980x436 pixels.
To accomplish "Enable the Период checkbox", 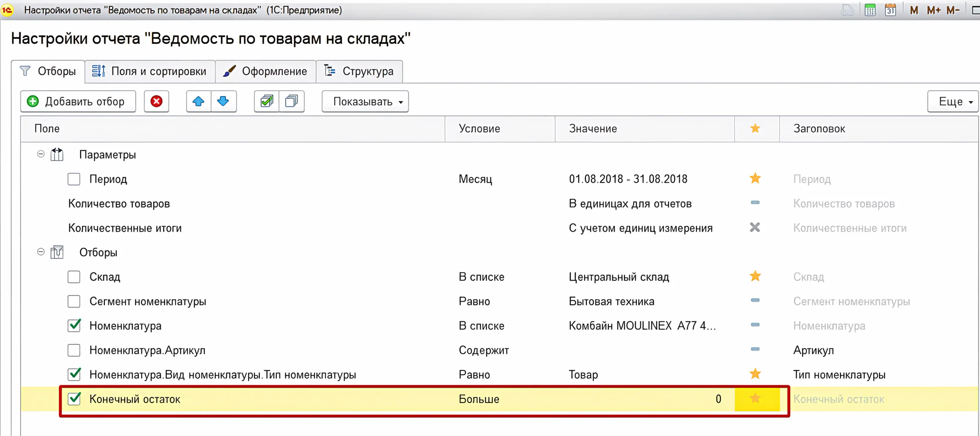I will [x=74, y=179].
